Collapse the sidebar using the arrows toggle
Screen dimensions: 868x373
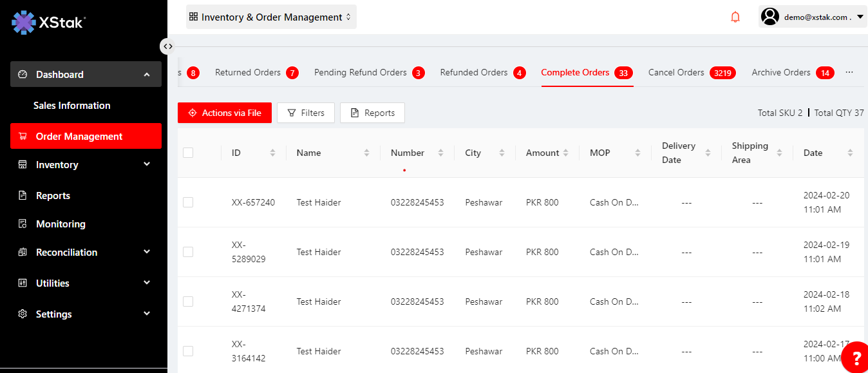tap(167, 46)
